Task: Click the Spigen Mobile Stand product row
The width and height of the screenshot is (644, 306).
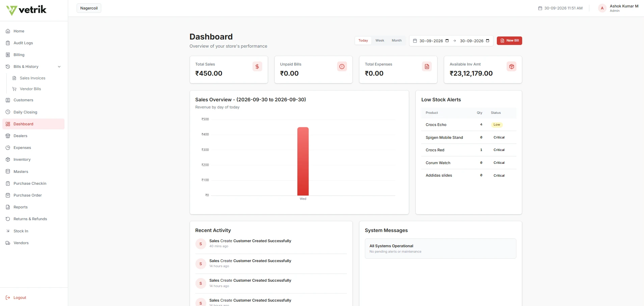Action: tap(469, 137)
